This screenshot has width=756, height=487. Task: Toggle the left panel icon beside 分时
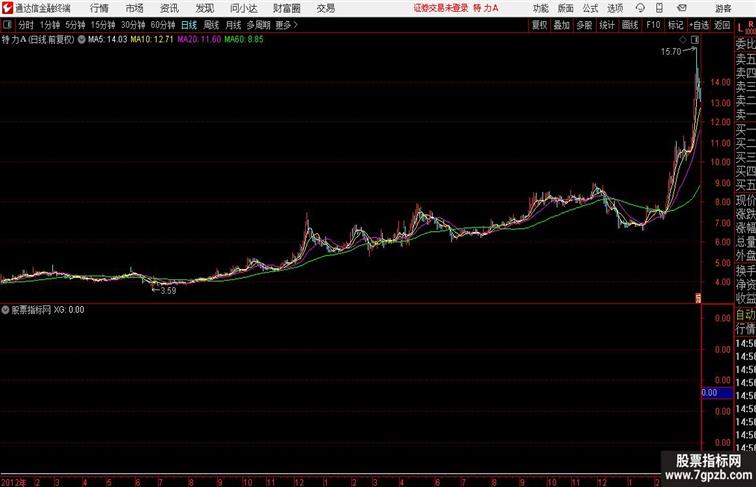pos(7,25)
